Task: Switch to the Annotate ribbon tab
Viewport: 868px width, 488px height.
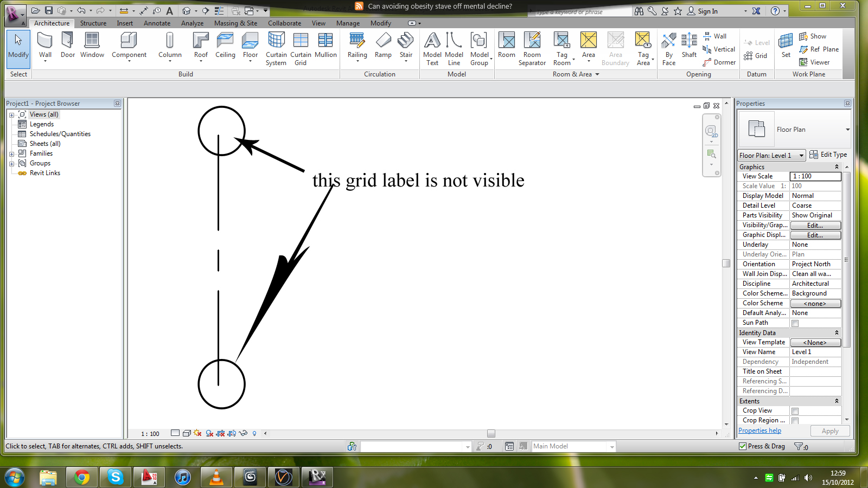Action: [157, 23]
